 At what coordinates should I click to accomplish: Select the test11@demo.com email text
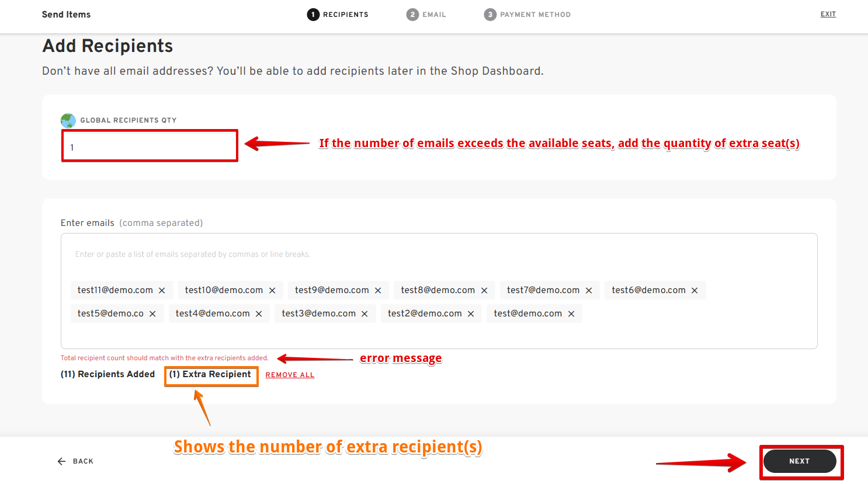tap(115, 290)
